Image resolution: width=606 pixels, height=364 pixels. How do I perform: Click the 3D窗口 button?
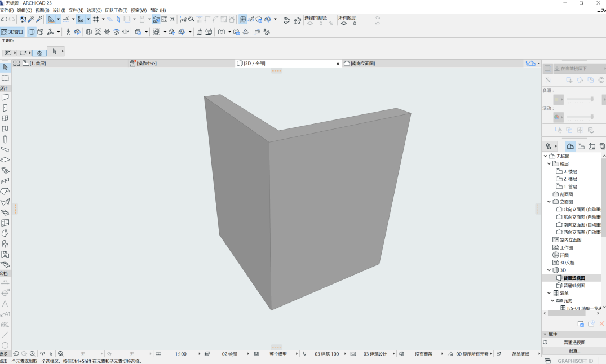pos(12,32)
